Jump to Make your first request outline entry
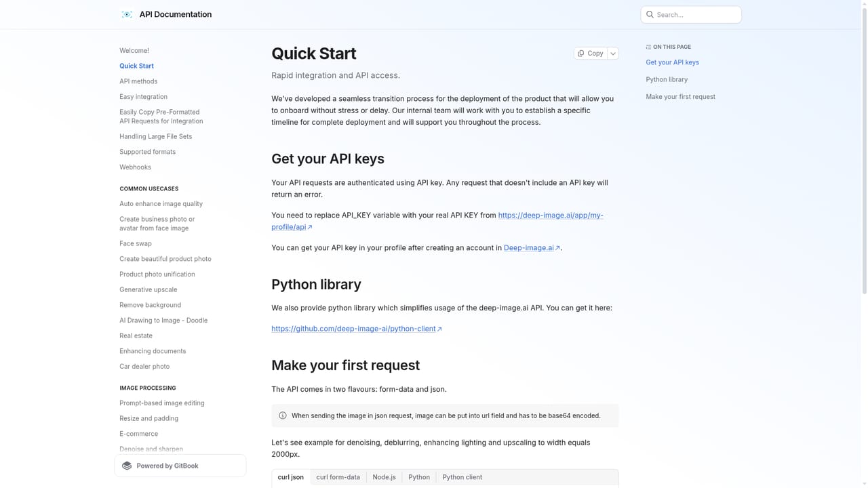The width and height of the screenshot is (868, 488). click(x=680, y=97)
